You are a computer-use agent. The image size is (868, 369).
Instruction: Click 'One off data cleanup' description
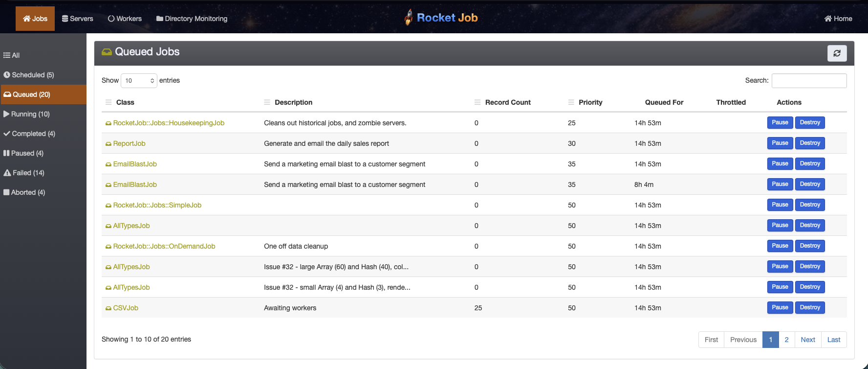296,246
